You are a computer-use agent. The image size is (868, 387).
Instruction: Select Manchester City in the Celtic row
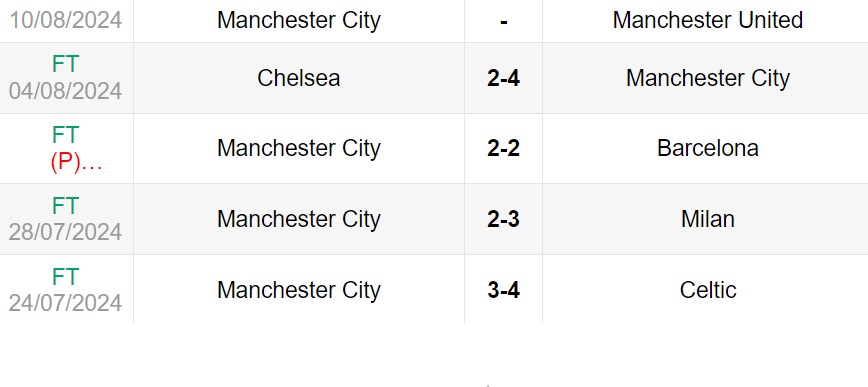[x=298, y=290]
